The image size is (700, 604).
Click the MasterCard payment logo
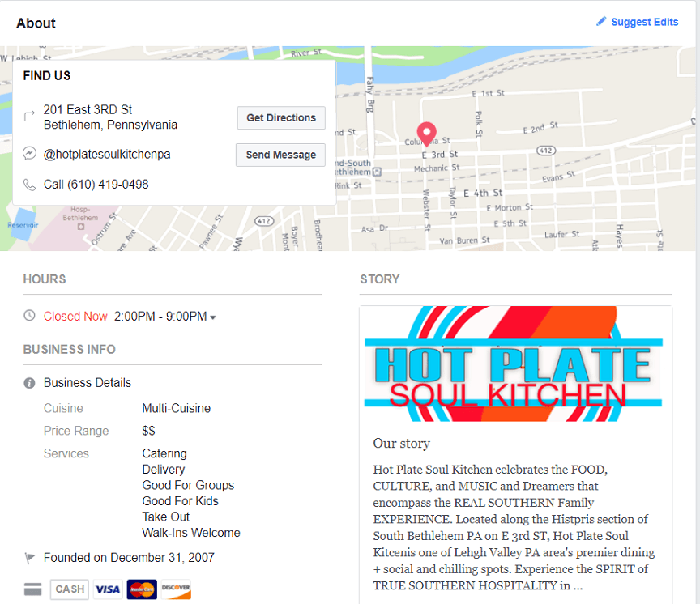pos(142,589)
